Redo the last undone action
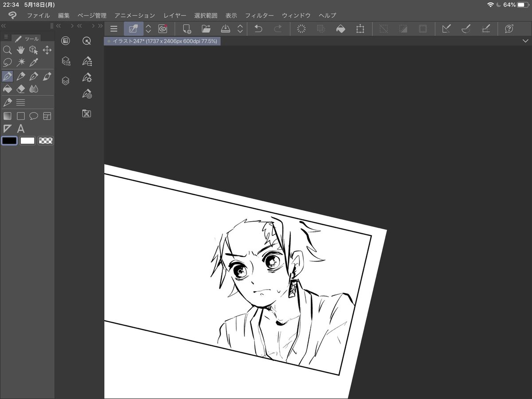 pos(278,29)
